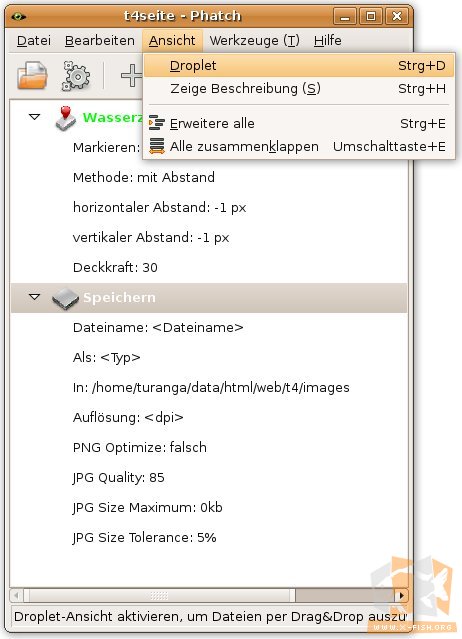Screen dimensions: 462x639
Task: Collapse the Wasserzeichen action triangle
Action: coord(35,117)
